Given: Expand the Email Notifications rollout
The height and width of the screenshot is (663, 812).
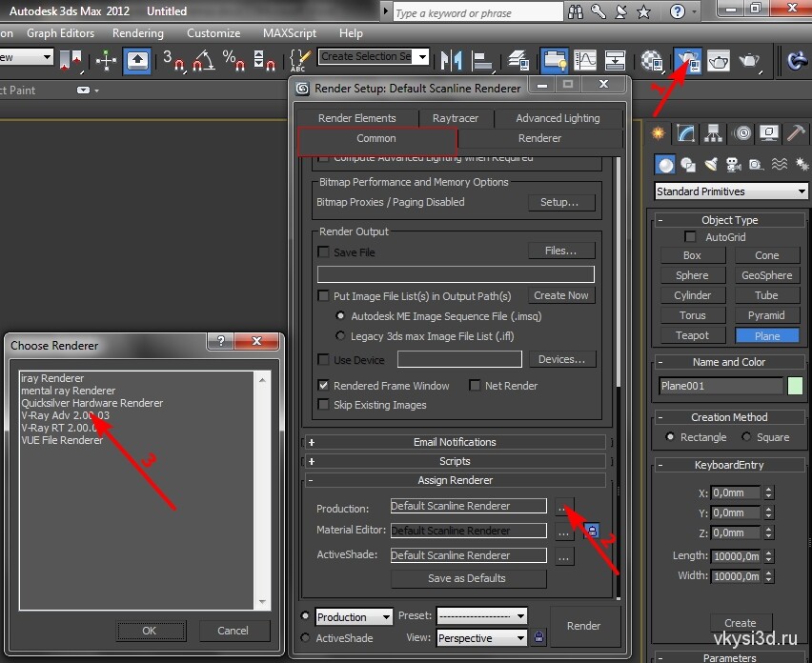Looking at the screenshot, I should [455, 442].
